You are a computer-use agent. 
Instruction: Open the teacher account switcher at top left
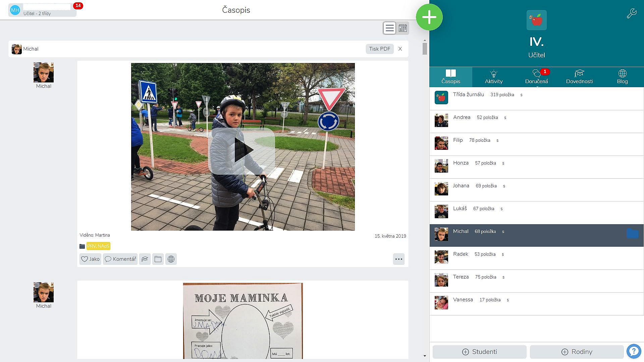tap(42, 10)
